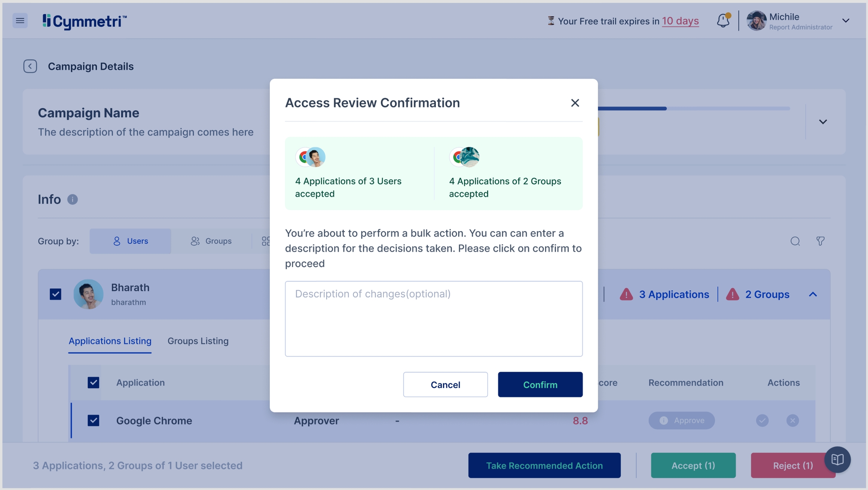Toggle the Application header select-all checkbox
The image size is (868, 490).
point(93,383)
